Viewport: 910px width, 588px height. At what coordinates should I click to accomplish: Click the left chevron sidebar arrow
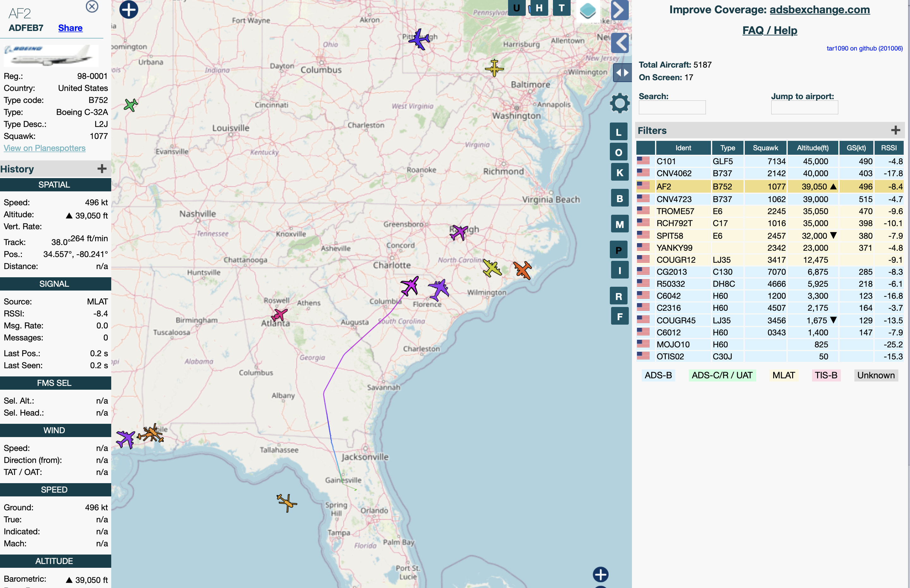point(620,43)
